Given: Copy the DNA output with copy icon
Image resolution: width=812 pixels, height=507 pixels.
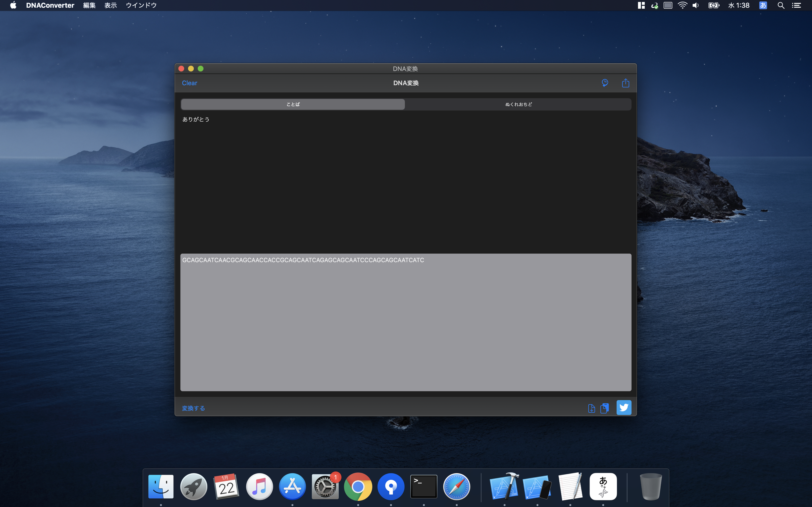Looking at the screenshot, I should click(604, 408).
